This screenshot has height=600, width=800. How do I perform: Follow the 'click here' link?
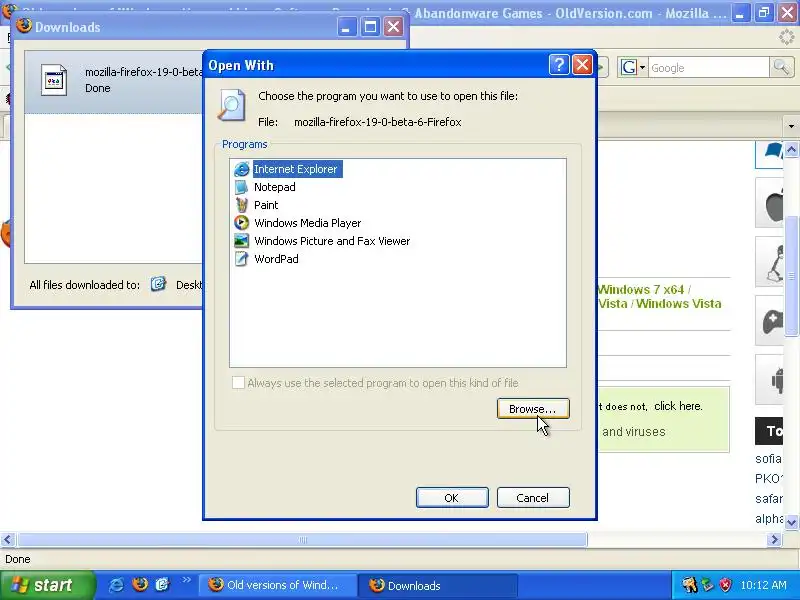(678, 406)
